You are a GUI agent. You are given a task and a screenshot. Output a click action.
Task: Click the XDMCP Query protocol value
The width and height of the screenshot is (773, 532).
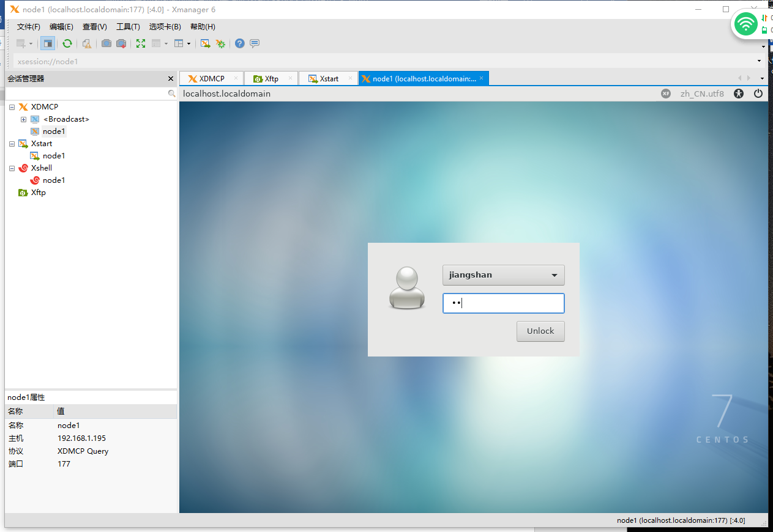click(x=83, y=451)
